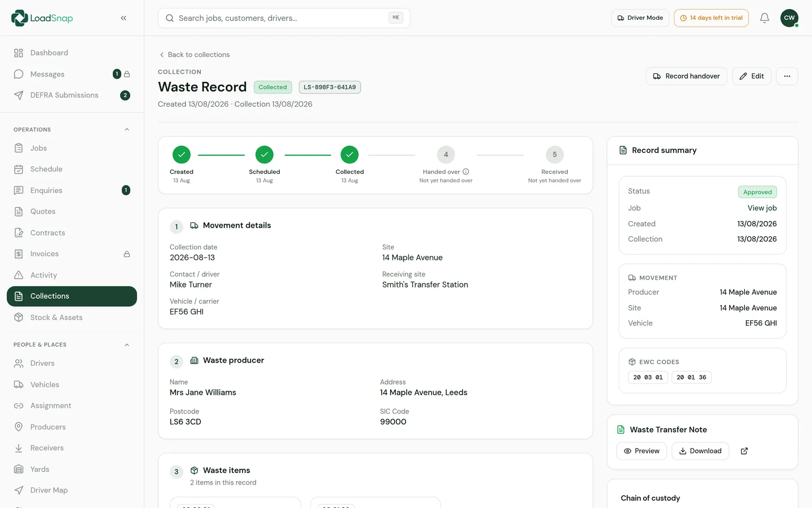Open Activity page

(72, 275)
